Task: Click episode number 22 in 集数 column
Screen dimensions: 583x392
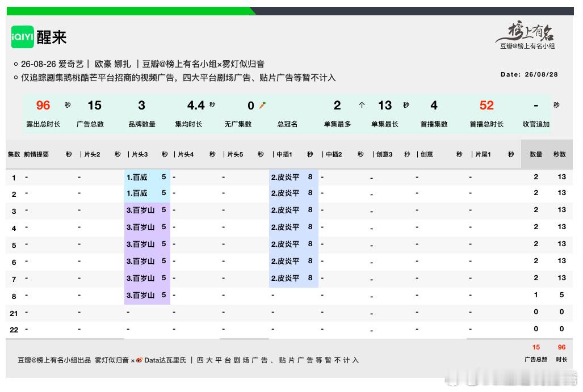Action: pyautogui.click(x=14, y=330)
